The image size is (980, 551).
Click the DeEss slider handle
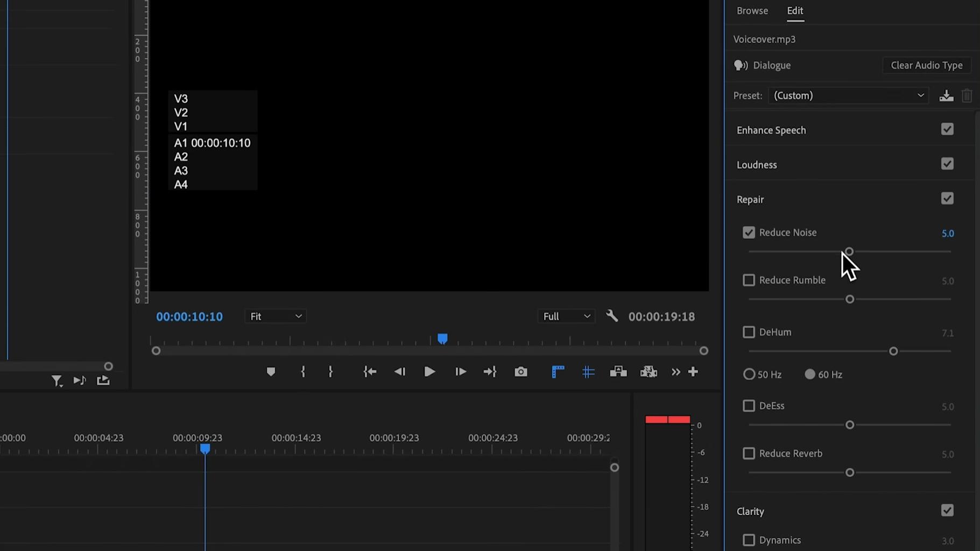click(850, 425)
